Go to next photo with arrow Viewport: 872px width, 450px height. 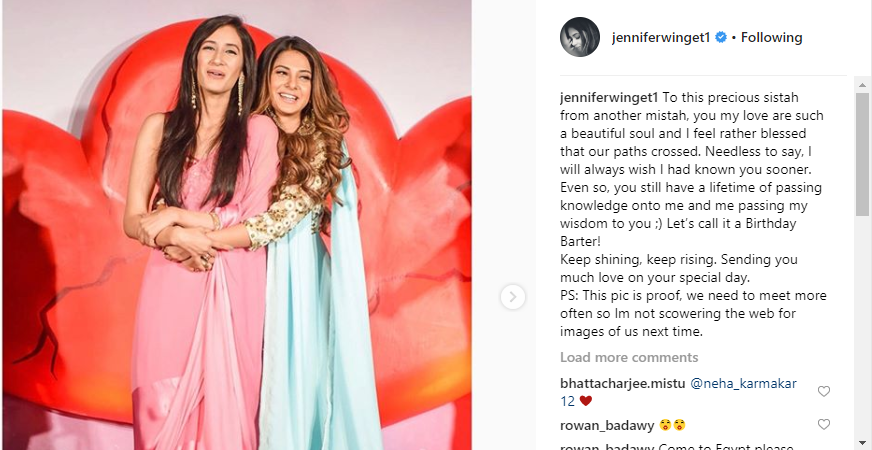pyautogui.click(x=512, y=296)
